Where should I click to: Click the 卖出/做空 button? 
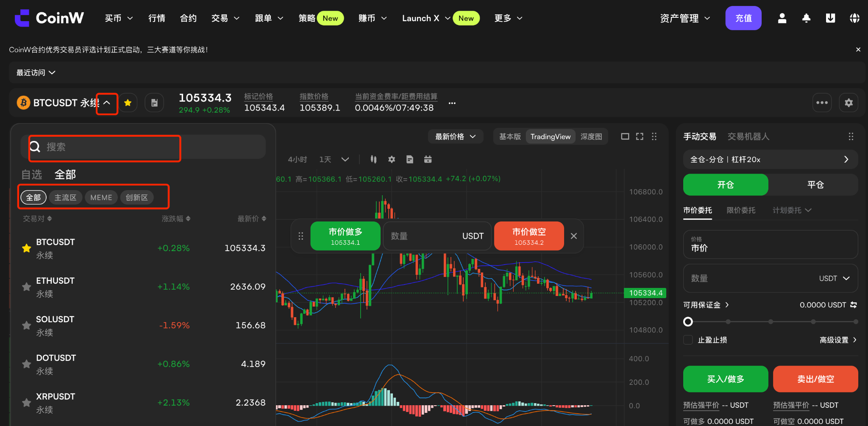coord(815,379)
